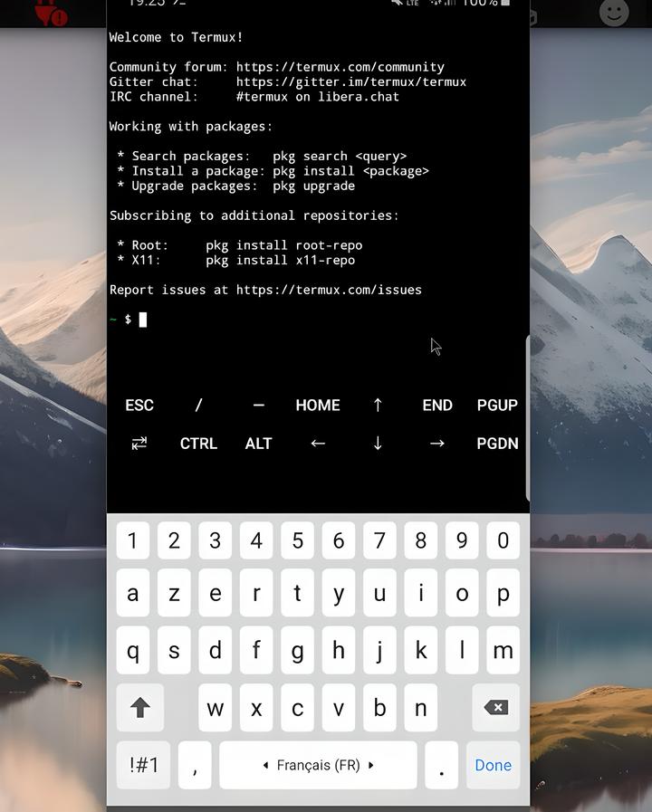Screen dimensions: 652x812
Task: Tap letter key q
Action: tap(132, 650)
